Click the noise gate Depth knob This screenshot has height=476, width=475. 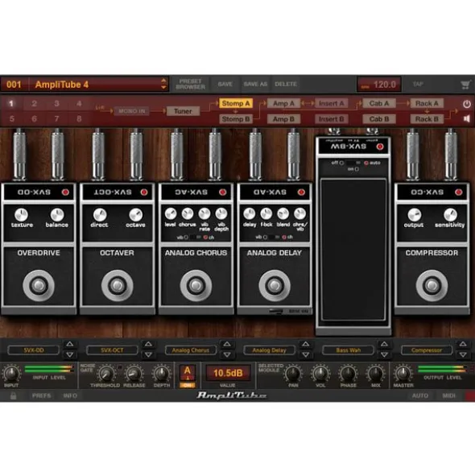click(x=162, y=374)
